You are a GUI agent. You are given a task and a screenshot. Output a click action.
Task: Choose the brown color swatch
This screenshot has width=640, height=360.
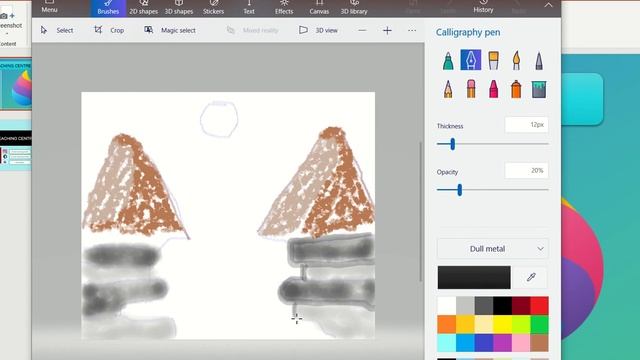540,343
